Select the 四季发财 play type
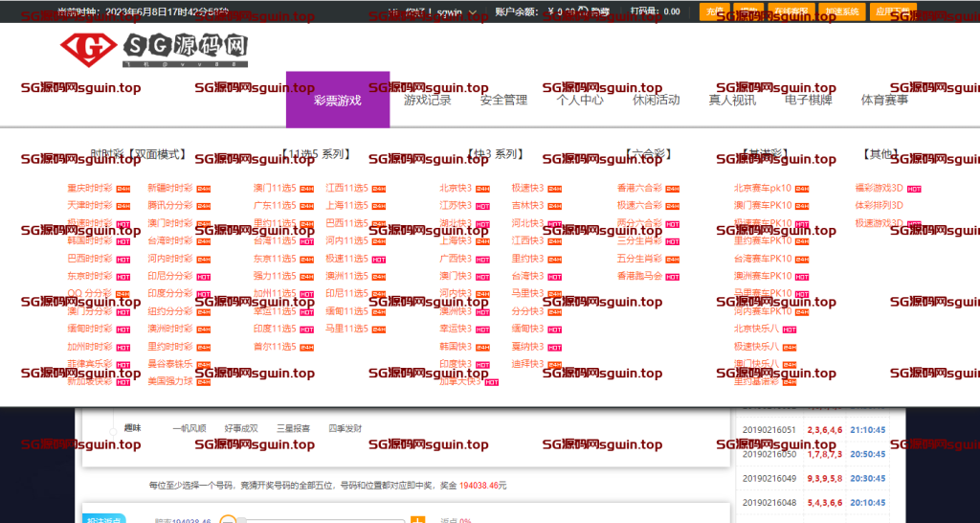 click(345, 428)
